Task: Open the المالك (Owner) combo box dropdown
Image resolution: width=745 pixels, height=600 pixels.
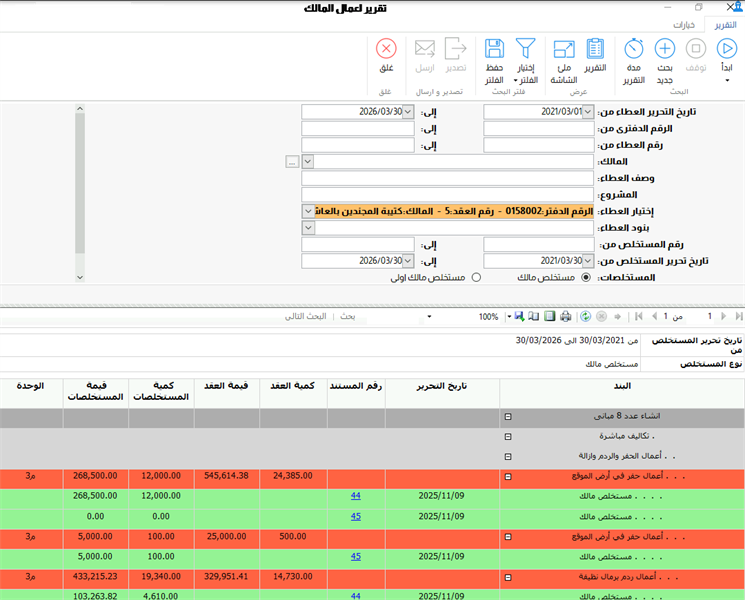Action: click(308, 161)
